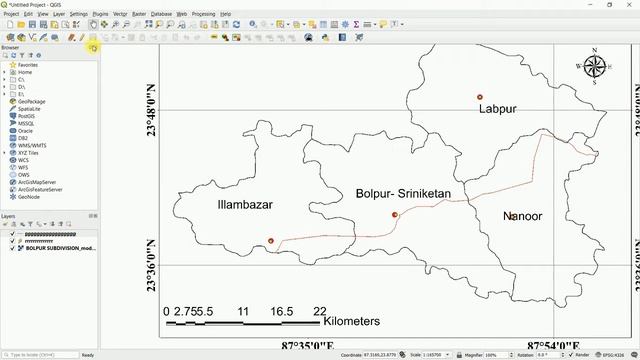Click the Type to locate search box

(40, 355)
